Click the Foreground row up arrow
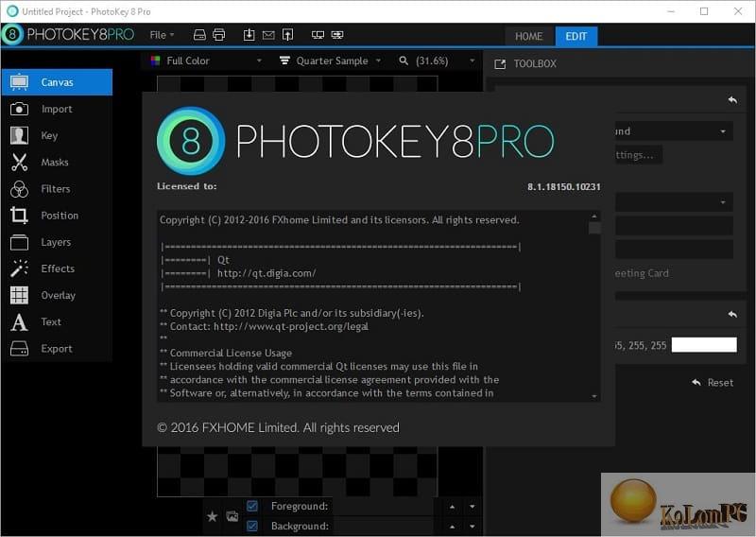The image size is (756, 537). click(x=452, y=507)
